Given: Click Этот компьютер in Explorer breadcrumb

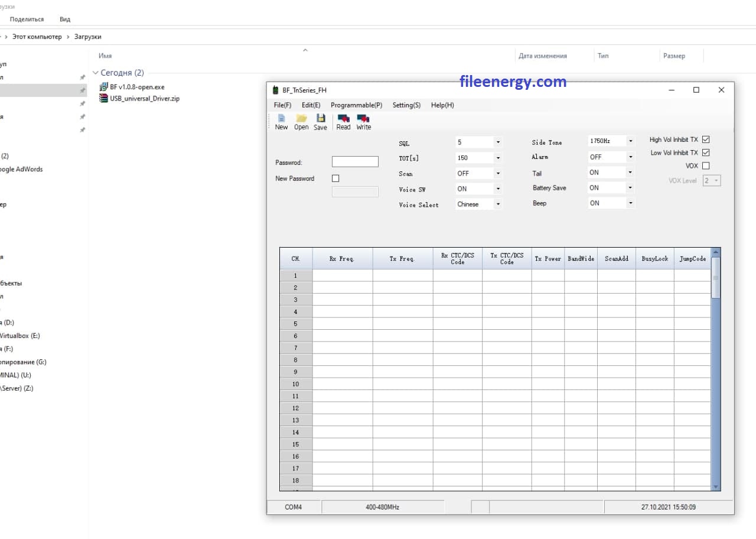Looking at the screenshot, I should 37,37.
